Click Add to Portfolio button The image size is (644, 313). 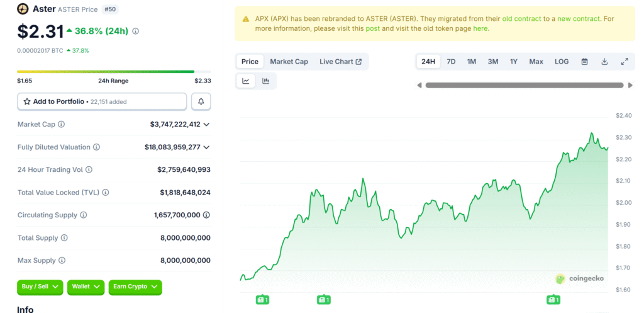pos(102,101)
